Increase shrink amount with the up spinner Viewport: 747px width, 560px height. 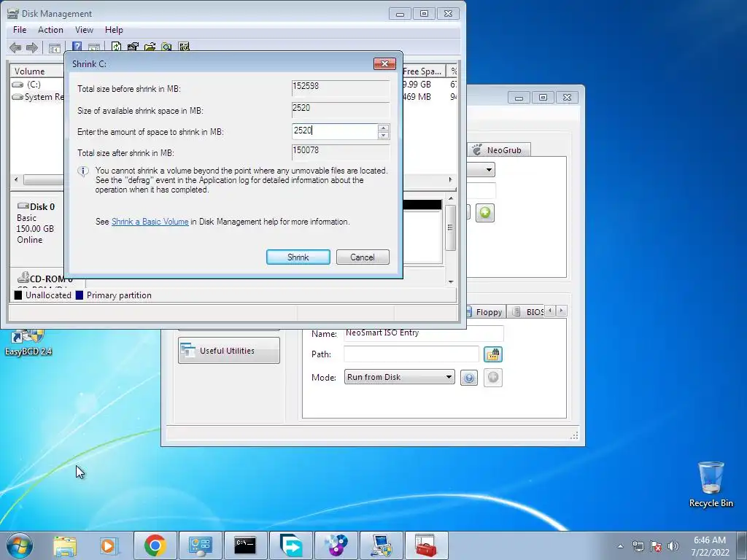(383, 128)
